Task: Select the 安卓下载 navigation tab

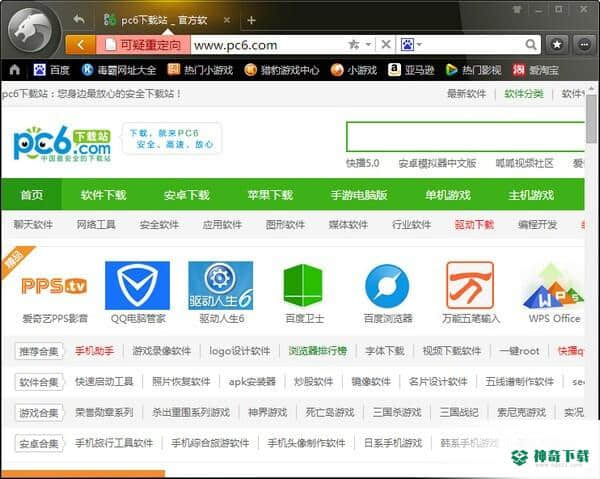Action: click(187, 195)
